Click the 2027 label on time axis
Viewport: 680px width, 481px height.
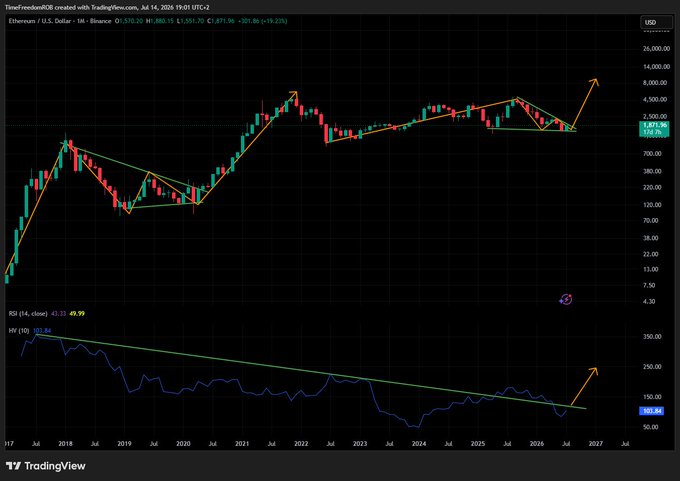tap(596, 444)
